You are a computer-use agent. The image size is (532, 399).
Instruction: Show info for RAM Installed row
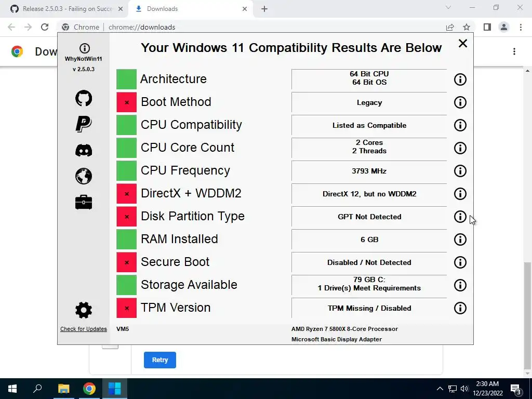[x=460, y=240]
